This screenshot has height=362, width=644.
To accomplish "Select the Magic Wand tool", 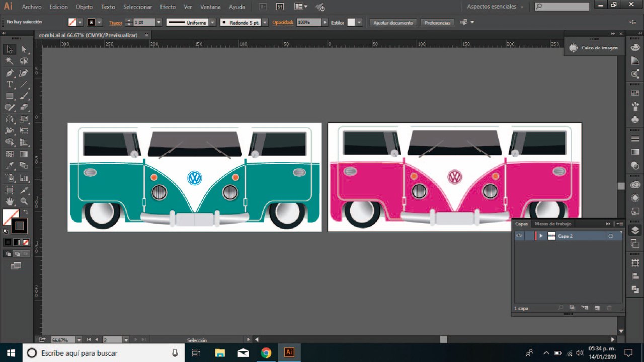I will point(10,61).
